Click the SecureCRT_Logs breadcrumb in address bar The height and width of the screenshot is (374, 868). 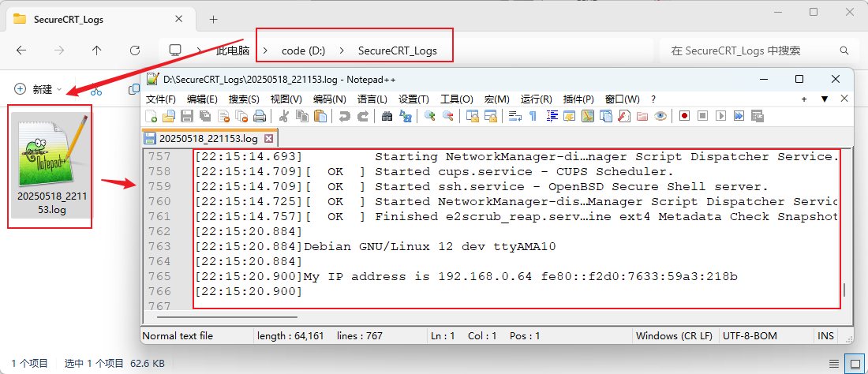pyautogui.click(x=397, y=50)
